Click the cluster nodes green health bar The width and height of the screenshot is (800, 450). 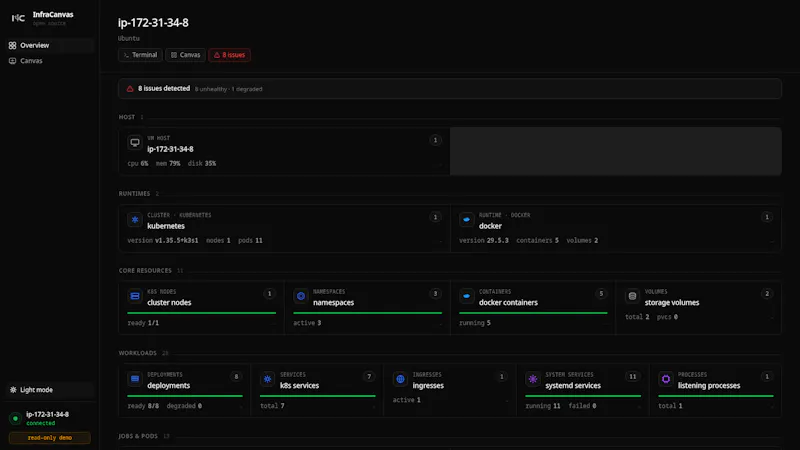point(202,313)
